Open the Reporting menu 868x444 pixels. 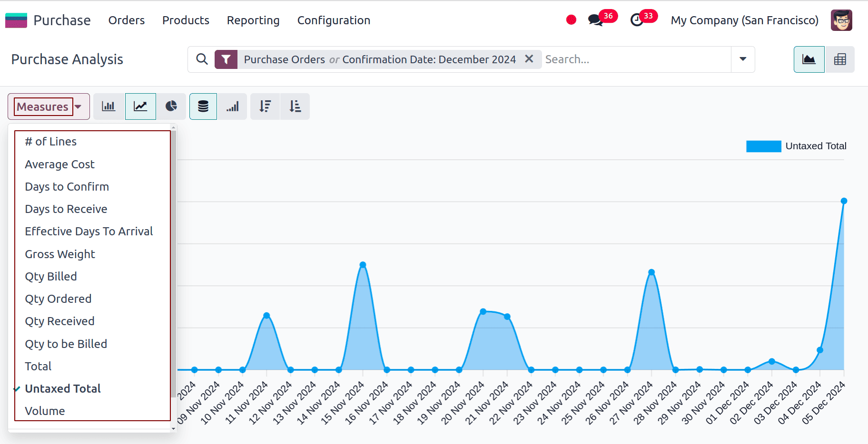tap(253, 20)
